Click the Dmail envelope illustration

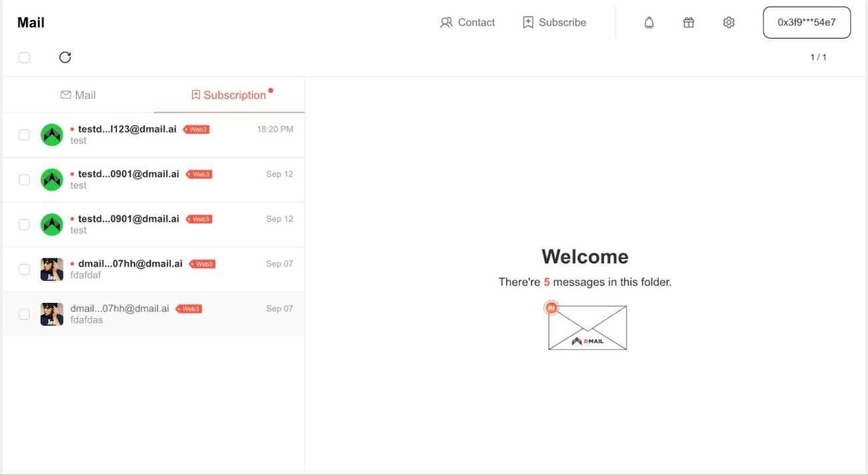pyautogui.click(x=587, y=327)
